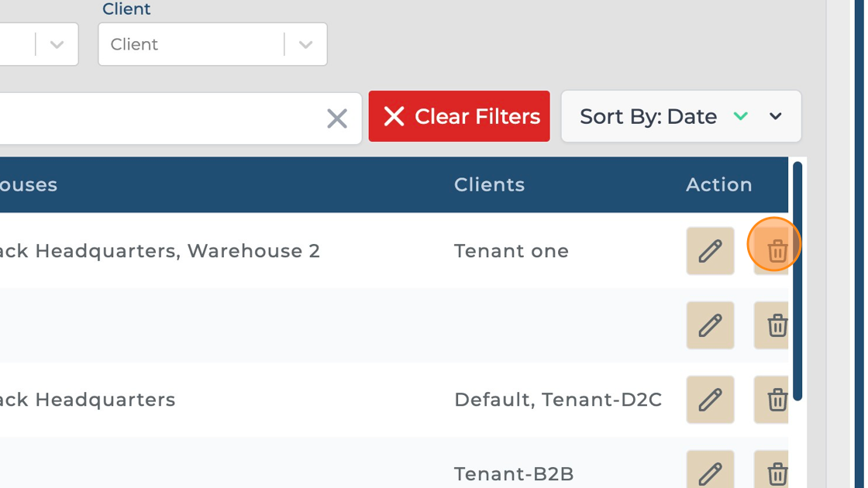868x488 pixels.
Task: Delete the Tenant-B2B row
Action: [x=775, y=472]
